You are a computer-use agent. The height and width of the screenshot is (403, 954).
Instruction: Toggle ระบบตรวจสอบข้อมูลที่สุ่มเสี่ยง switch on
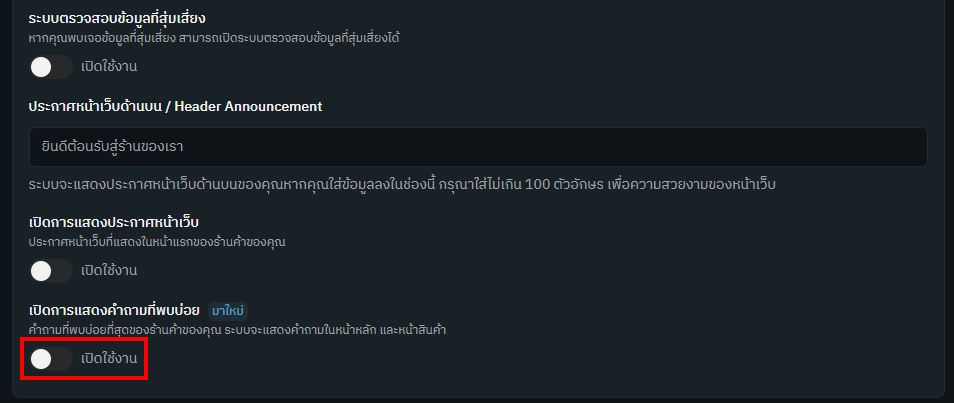(x=50, y=67)
